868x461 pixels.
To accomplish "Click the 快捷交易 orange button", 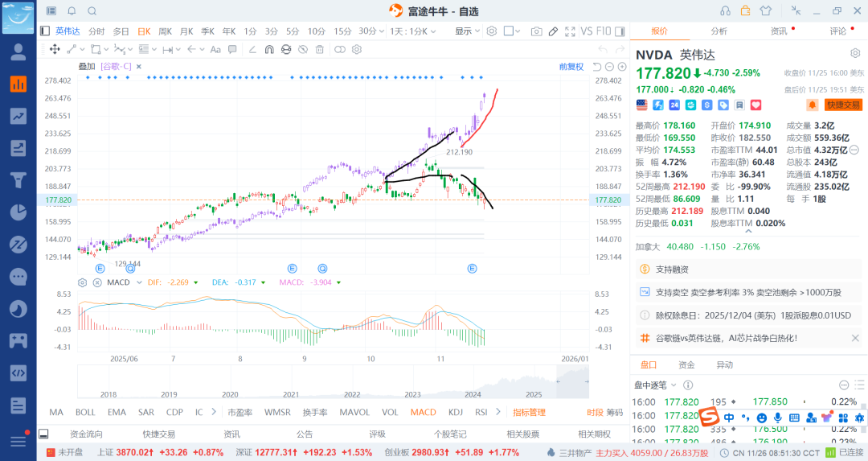I will (843, 105).
